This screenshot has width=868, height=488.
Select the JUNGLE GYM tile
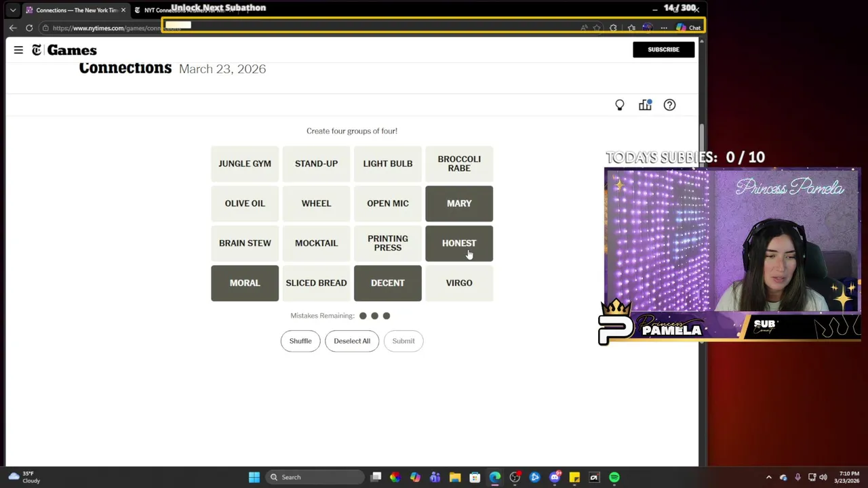click(245, 163)
